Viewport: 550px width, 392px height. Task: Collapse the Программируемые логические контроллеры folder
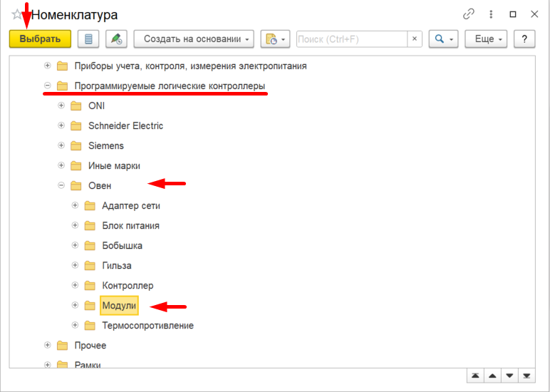pyautogui.click(x=47, y=86)
